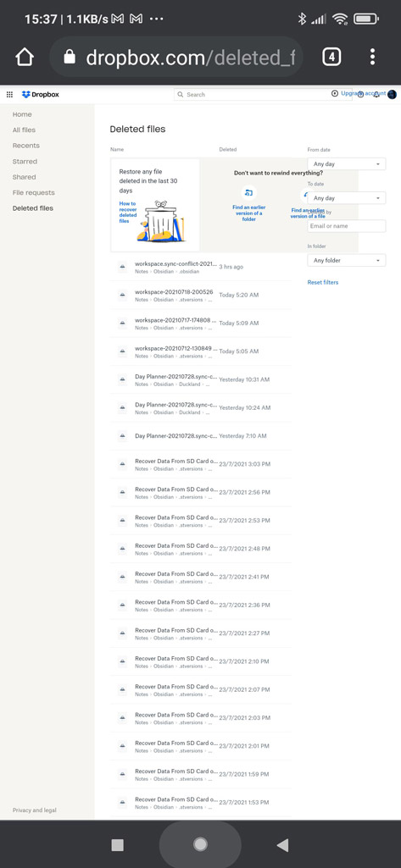Click the magnifier icon in Search
The image size is (401, 868).
[181, 95]
